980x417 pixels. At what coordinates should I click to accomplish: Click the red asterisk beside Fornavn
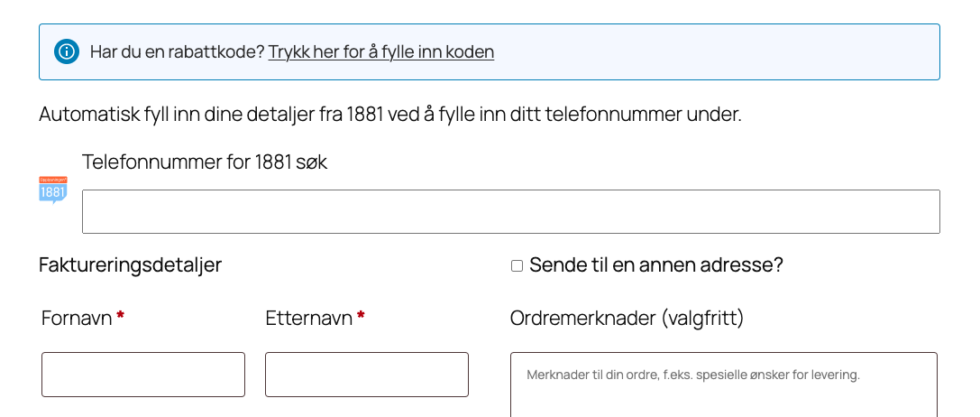coord(120,316)
